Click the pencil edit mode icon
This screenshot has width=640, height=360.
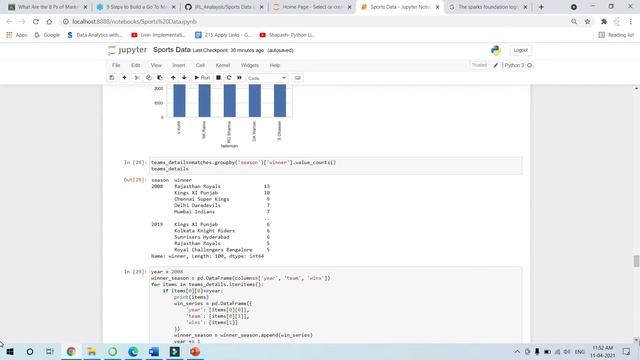tap(496, 65)
